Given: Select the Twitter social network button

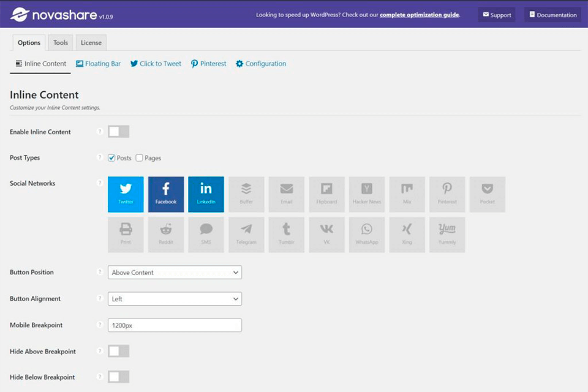Looking at the screenshot, I should pyautogui.click(x=126, y=194).
